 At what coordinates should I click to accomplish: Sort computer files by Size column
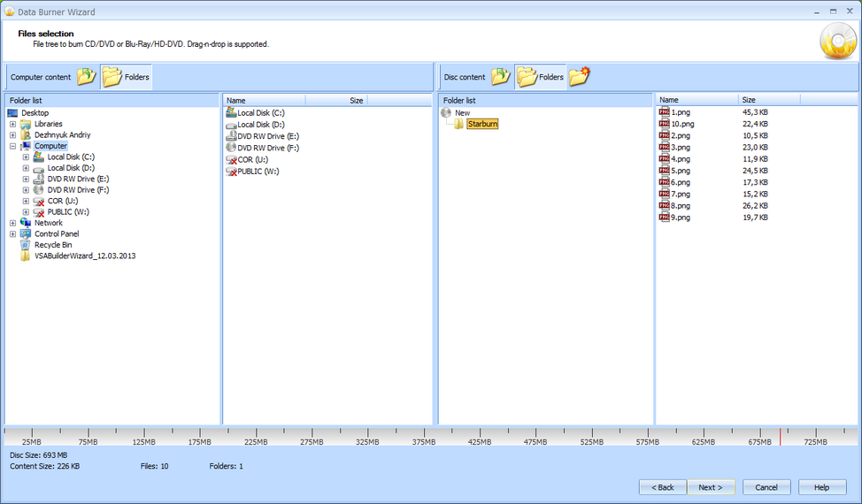[336, 101]
